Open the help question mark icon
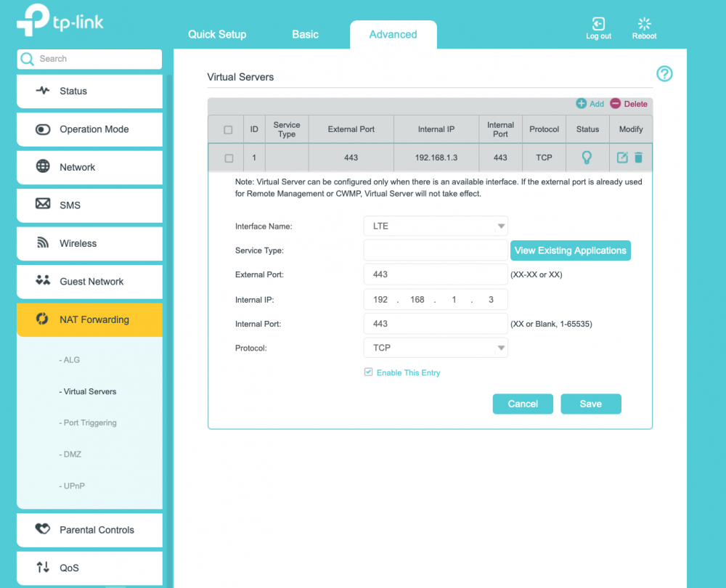The height and width of the screenshot is (588, 726). click(664, 74)
